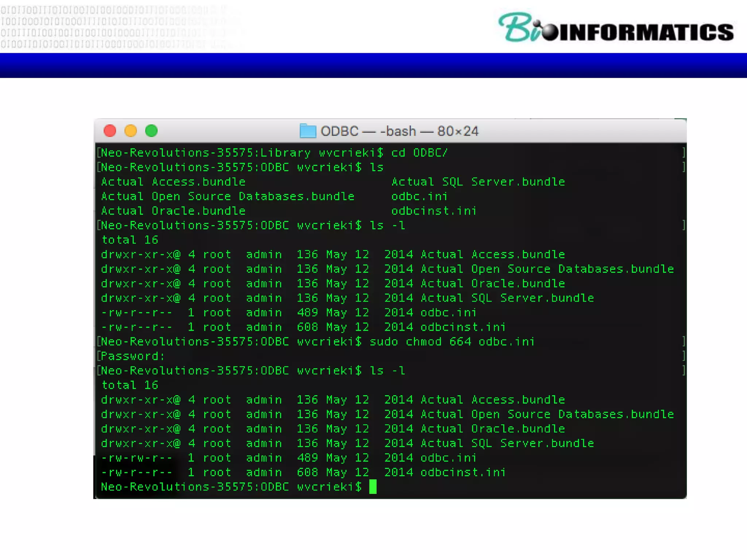Click the 608 file size in last row
The image size is (747, 560).
307,472
